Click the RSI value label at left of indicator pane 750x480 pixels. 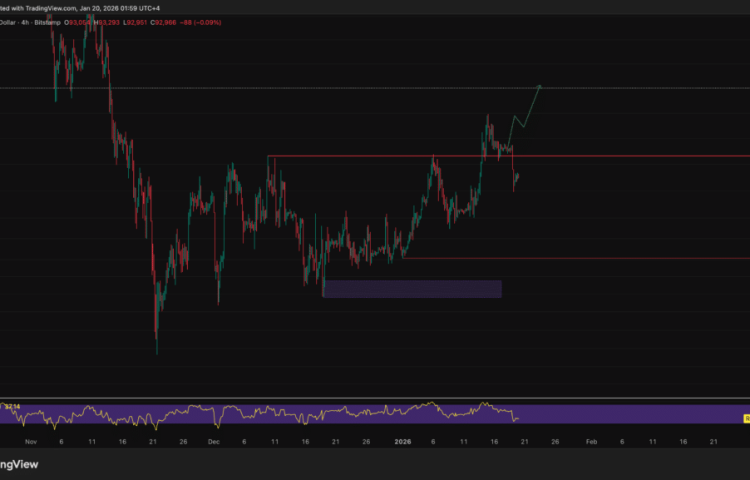coord(10,407)
